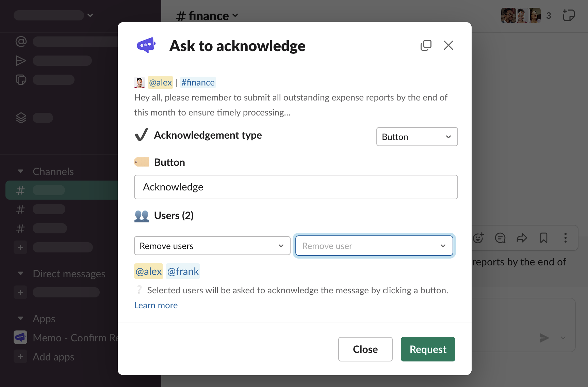Open the finance channel name menu
The image size is (588, 387).
pyautogui.click(x=207, y=16)
